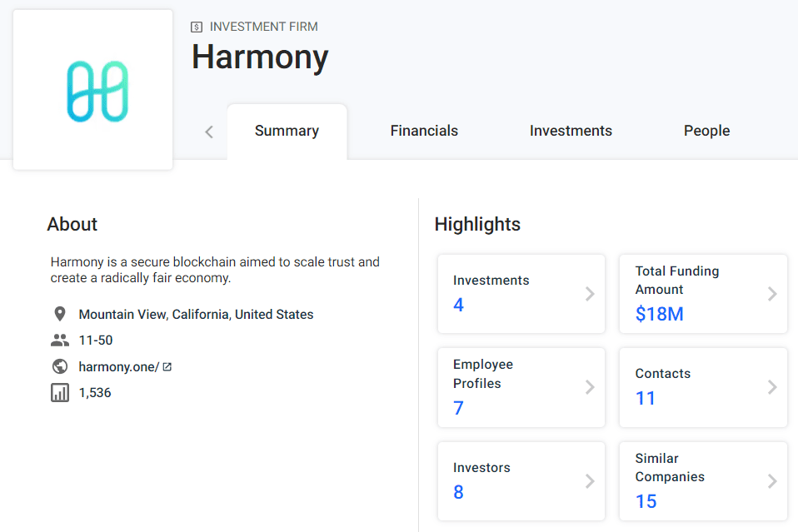The width and height of the screenshot is (798, 532).
Task: Expand the Employee Profiles card chevron
Action: click(x=590, y=387)
